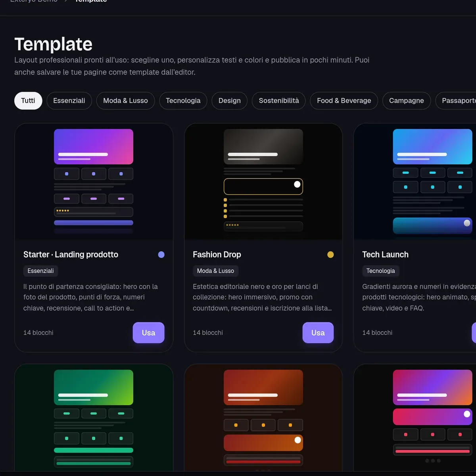Click the Starter Landing prodotto title
The image size is (476, 476).
point(71,255)
